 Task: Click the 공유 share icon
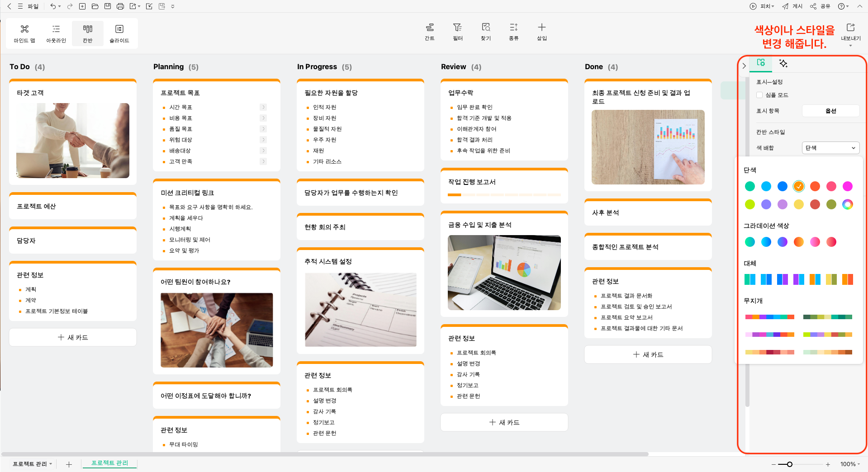click(x=813, y=6)
